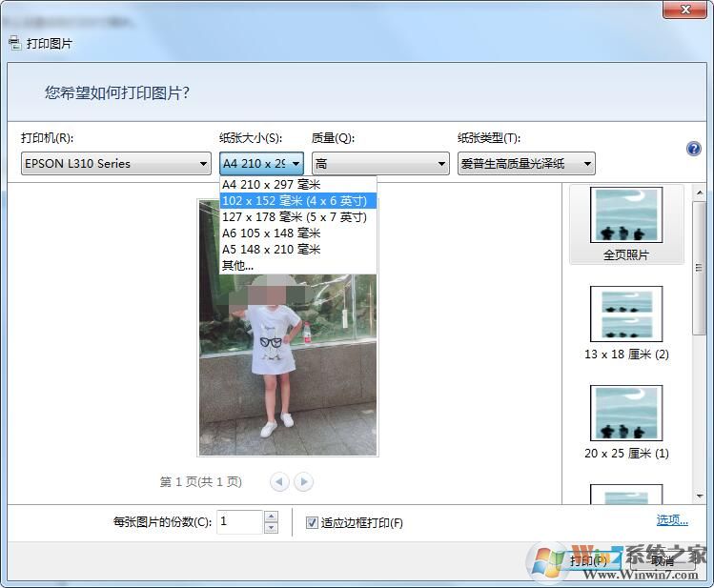Collapse the 纸张大小 paper size dropdown
The width and height of the screenshot is (714, 588).
(x=296, y=164)
